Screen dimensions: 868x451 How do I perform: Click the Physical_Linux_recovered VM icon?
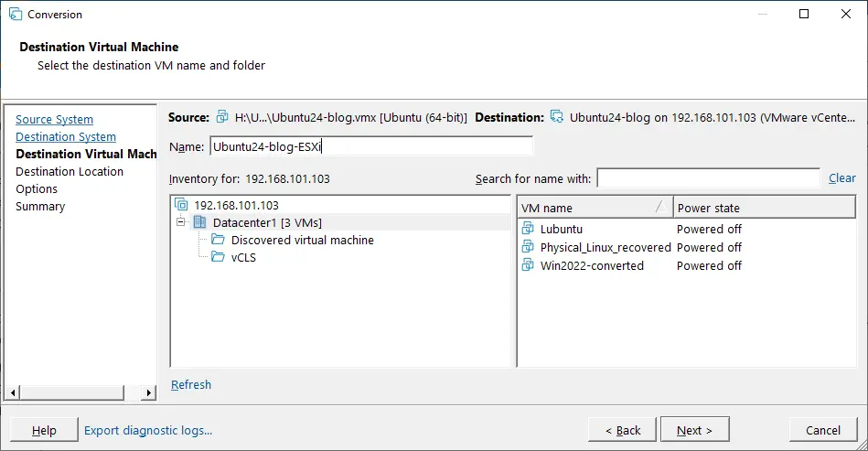click(x=528, y=247)
